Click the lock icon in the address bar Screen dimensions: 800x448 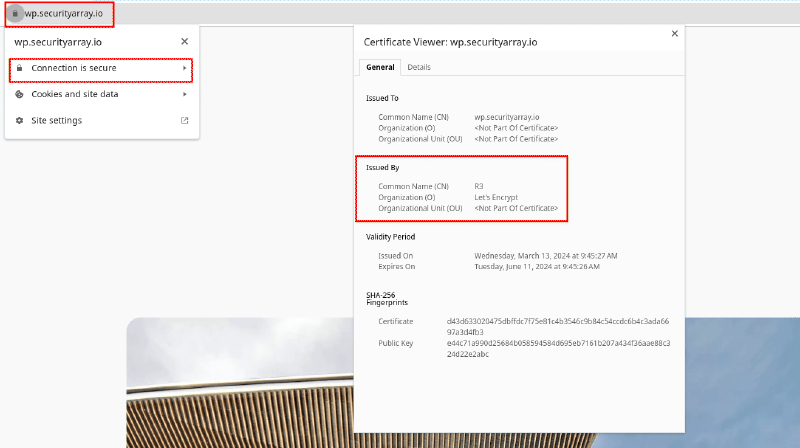pyautogui.click(x=15, y=14)
